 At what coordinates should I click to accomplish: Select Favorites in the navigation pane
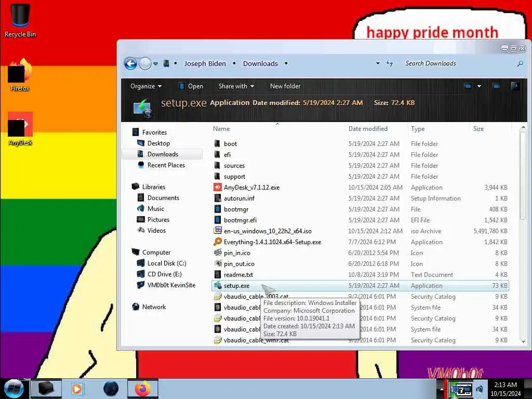pyautogui.click(x=154, y=132)
